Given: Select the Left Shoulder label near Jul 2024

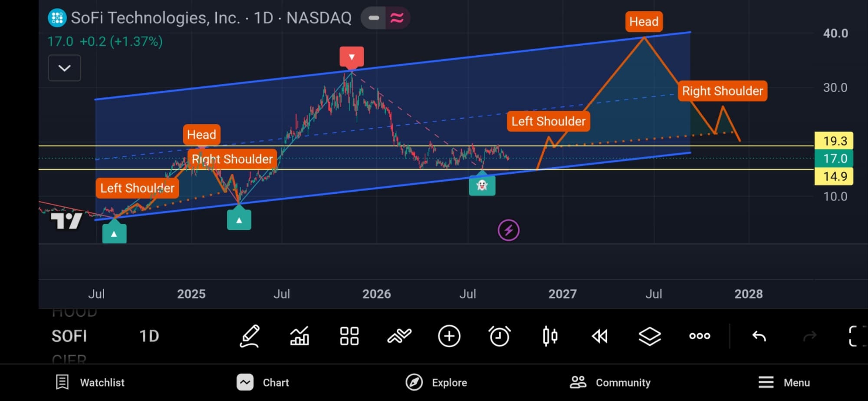Looking at the screenshot, I should pos(137,188).
